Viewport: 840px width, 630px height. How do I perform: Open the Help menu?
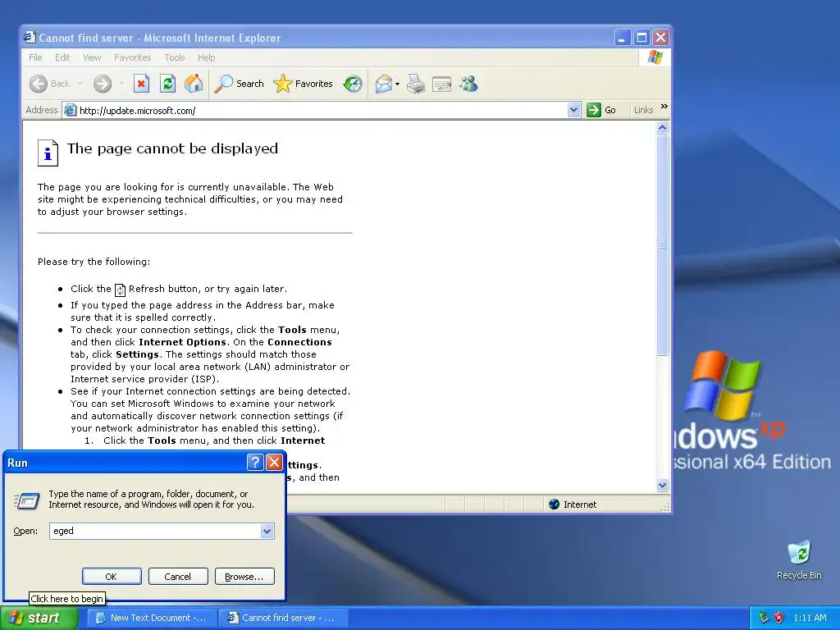click(x=206, y=57)
